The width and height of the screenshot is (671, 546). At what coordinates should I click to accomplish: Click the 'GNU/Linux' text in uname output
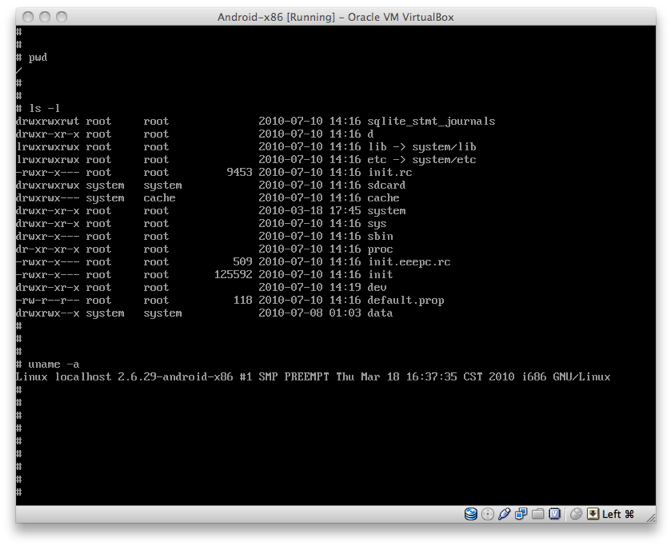click(x=582, y=377)
